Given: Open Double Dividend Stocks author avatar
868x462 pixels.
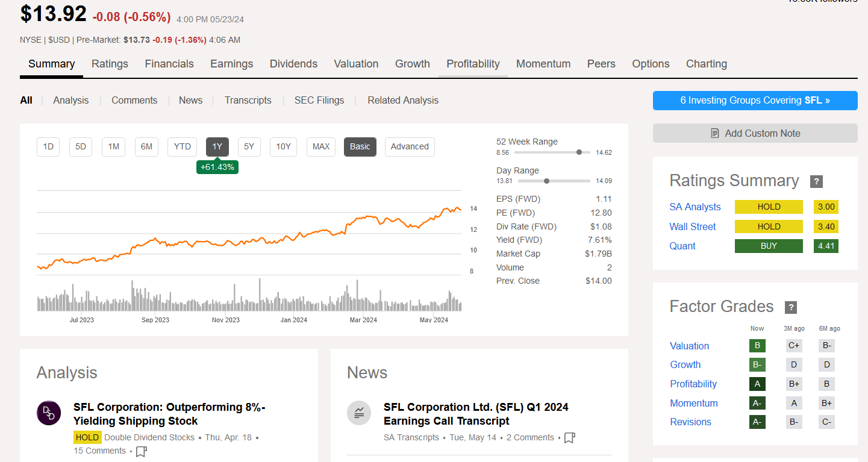Looking at the screenshot, I should (49, 413).
